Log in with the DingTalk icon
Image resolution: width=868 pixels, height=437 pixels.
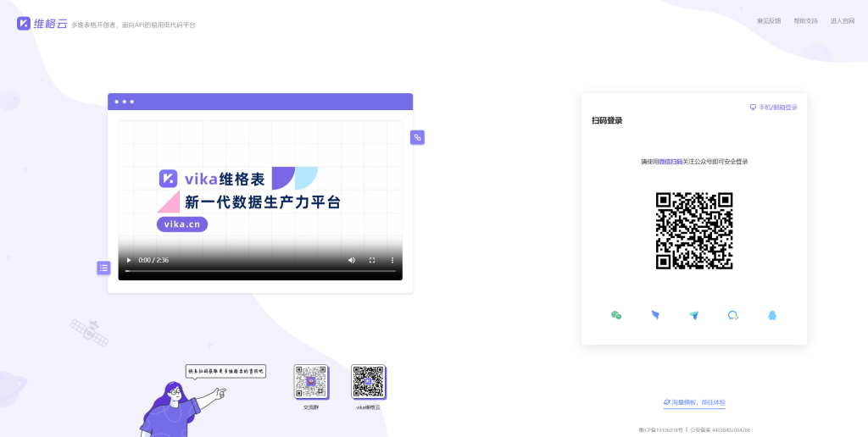click(x=655, y=315)
